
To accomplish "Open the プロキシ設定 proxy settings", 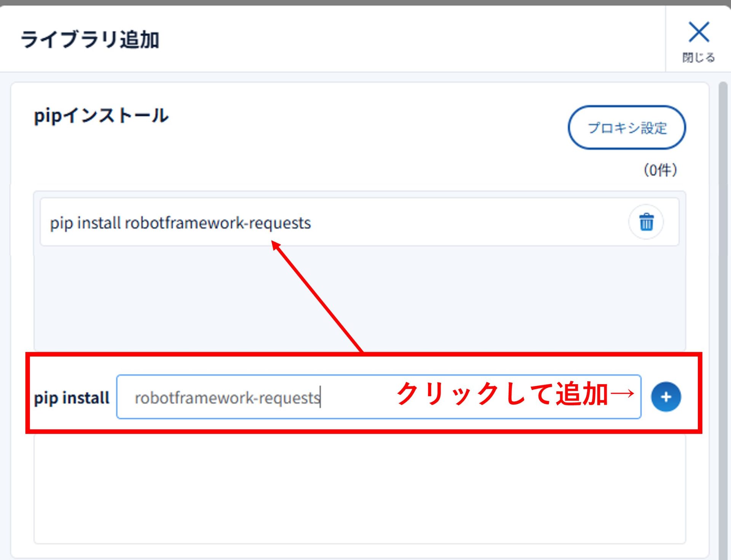I will pos(627,127).
